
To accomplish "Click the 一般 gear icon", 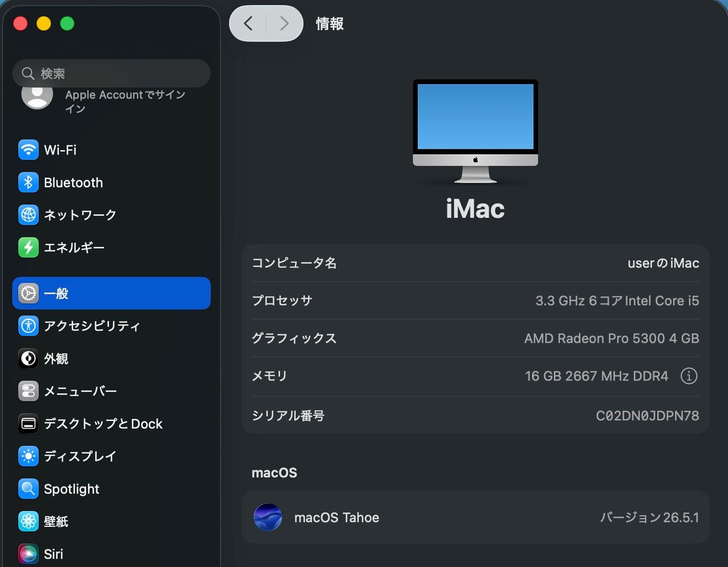I will pos(29,293).
